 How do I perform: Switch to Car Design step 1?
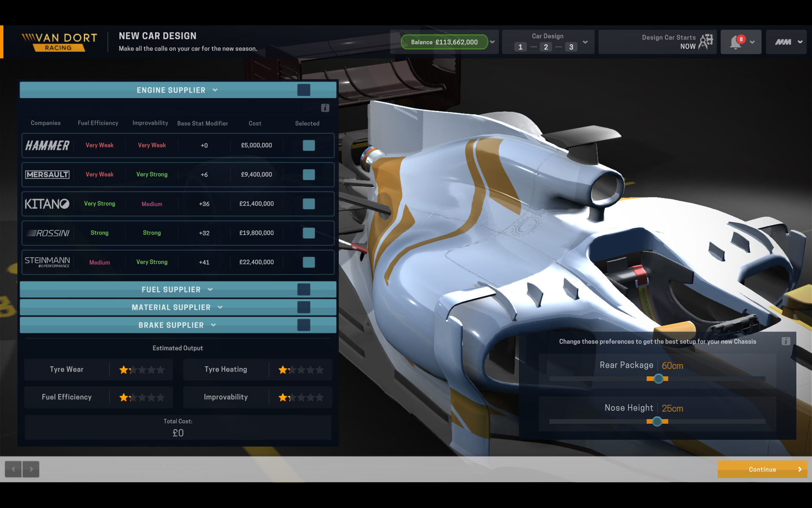click(521, 47)
